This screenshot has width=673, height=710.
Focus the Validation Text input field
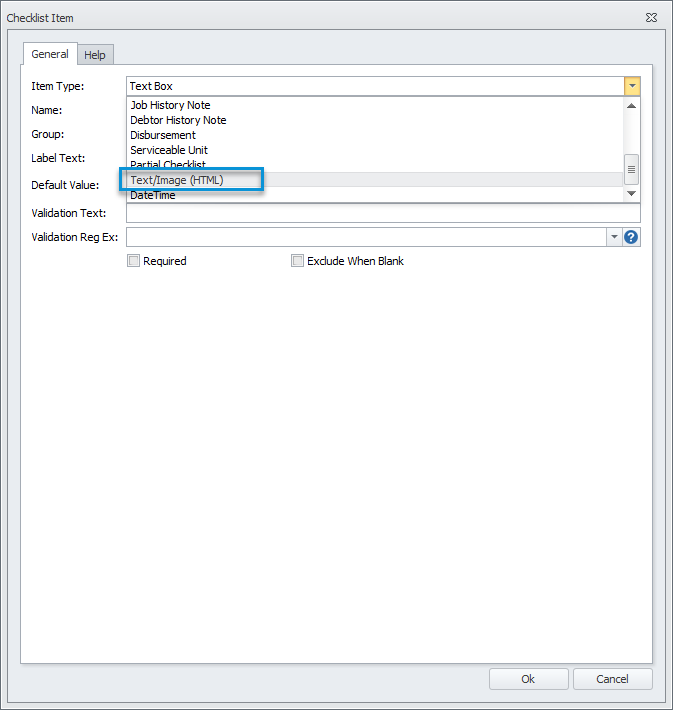[383, 213]
